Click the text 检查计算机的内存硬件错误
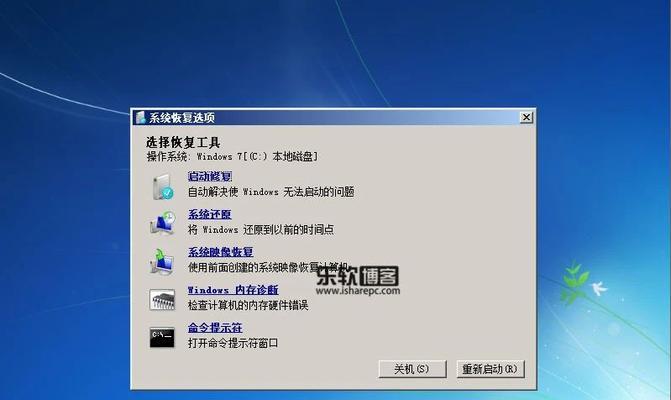The width and height of the screenshot is (671, 400). [x=248, y=305]
